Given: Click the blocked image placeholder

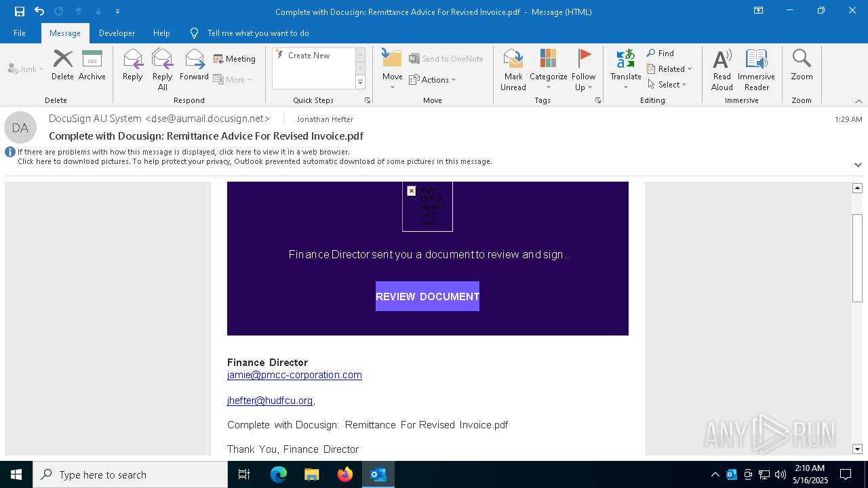Looking at the screenshot, I should tap(427, 206).
